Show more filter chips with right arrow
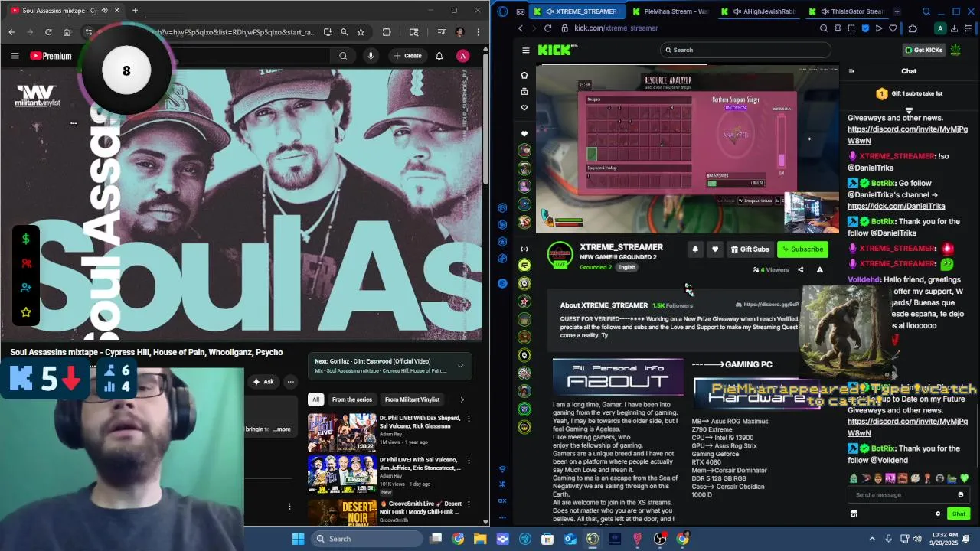 point(462,399)
